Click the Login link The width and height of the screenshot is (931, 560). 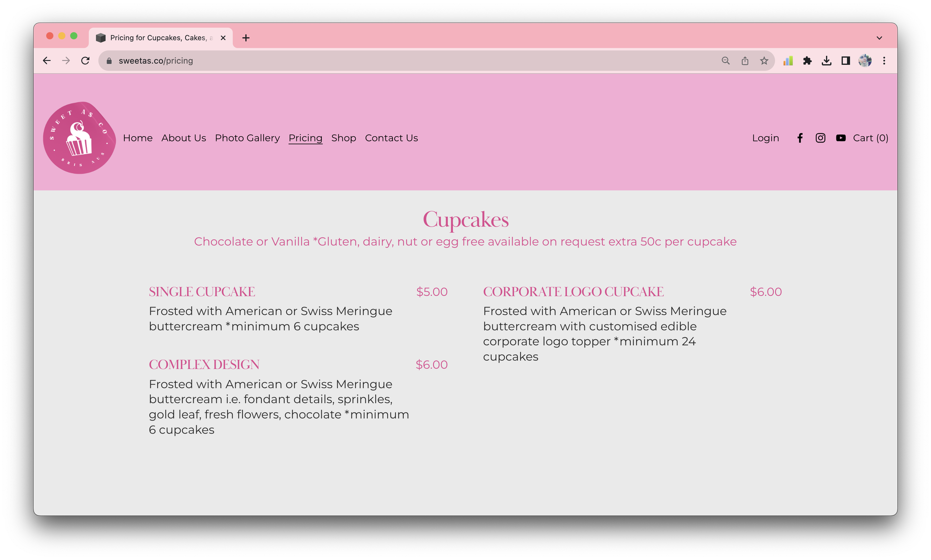click(765, 138)
